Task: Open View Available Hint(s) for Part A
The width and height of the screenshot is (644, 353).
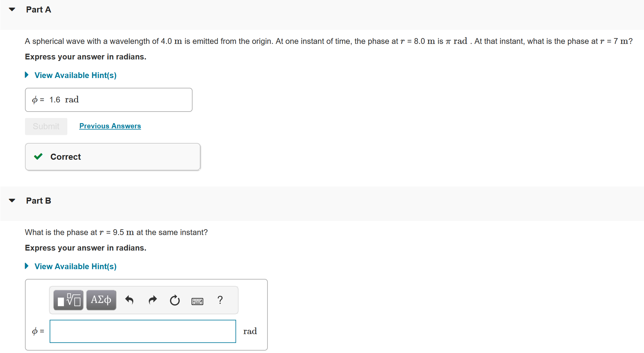Action: tap(75, 75)
